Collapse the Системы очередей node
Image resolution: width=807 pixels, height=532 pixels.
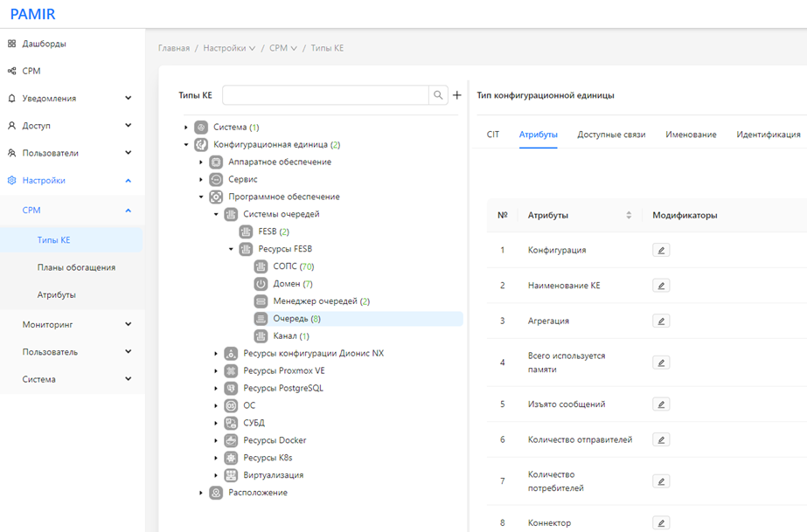coord(216,214)
